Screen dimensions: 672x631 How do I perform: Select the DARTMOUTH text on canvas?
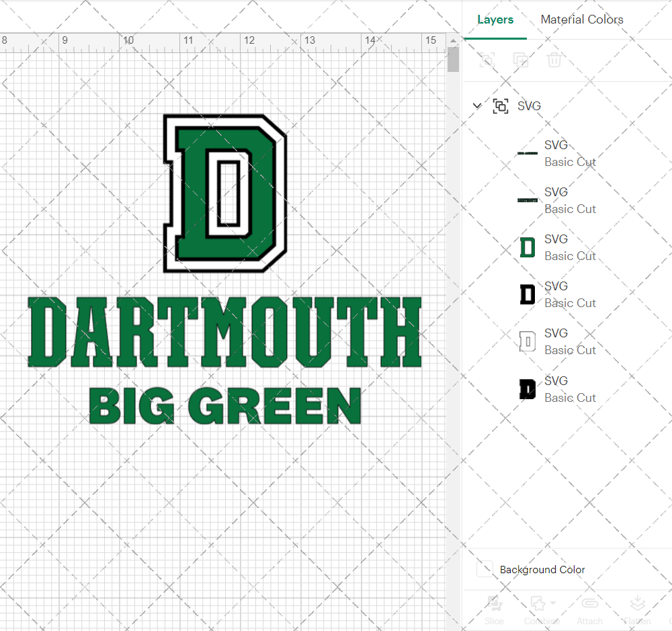coord(224,332)
